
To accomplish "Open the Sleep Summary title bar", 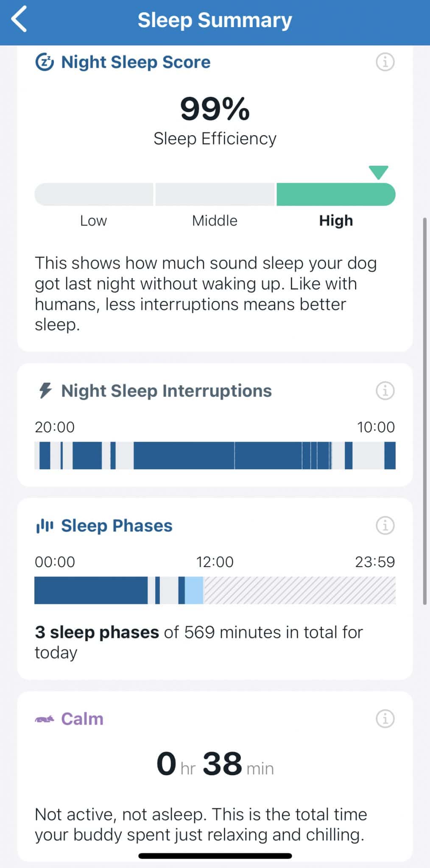I will coord(215,19).
